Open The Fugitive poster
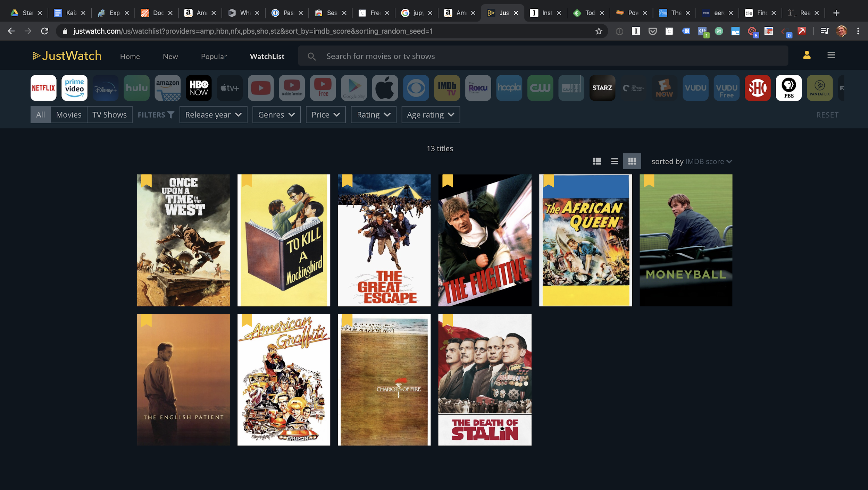Viewport: 868px width, 490px height. click(485, 240)
